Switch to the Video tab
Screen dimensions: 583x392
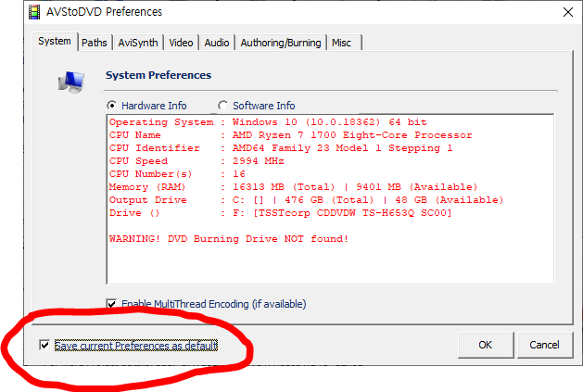[x=181, y=43]
